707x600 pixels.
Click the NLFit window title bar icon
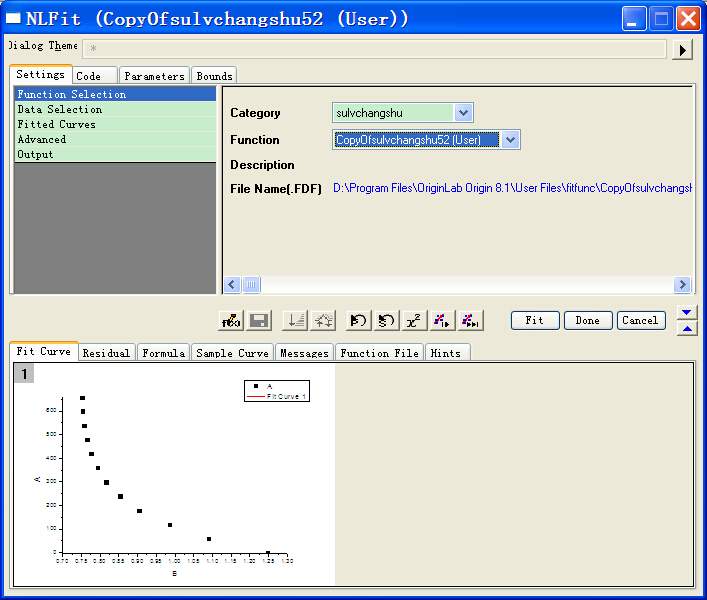(13, 18)
